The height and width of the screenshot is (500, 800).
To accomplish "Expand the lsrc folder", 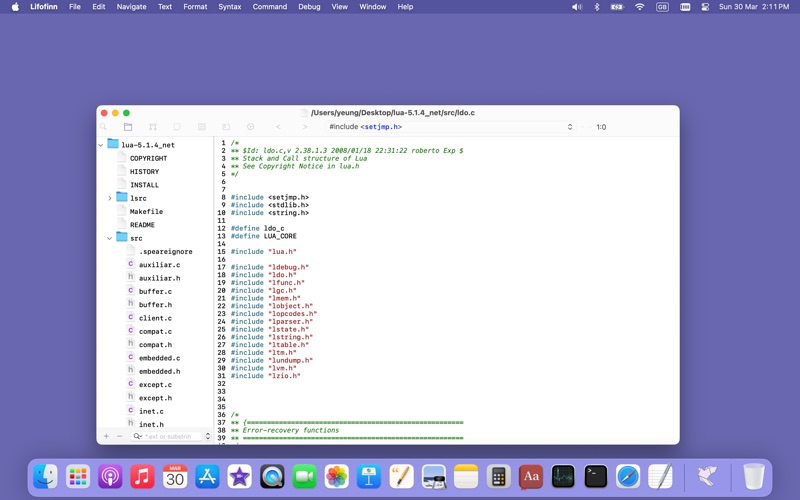I will (x=110, y=198).
